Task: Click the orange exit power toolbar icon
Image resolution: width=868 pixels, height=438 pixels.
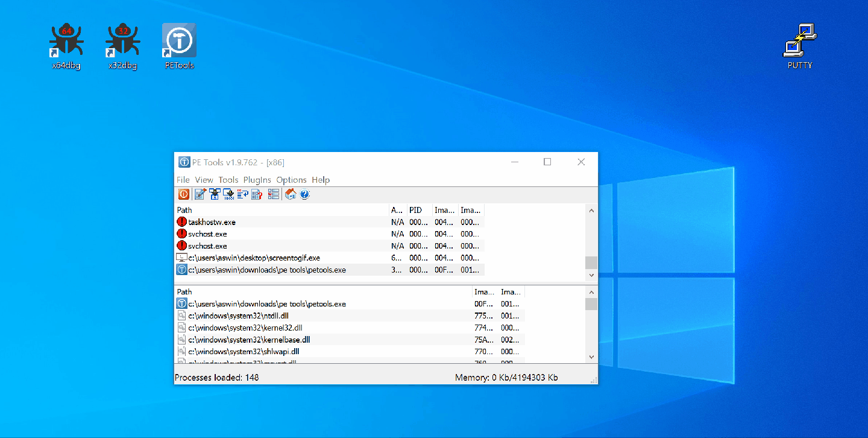Action: point(184,194)
